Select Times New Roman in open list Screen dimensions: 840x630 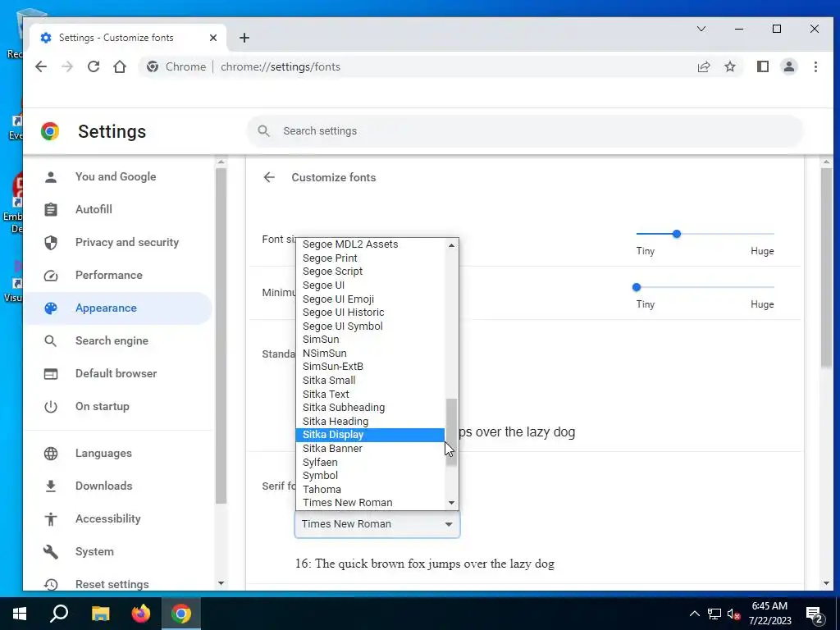[x=370, y=503]
